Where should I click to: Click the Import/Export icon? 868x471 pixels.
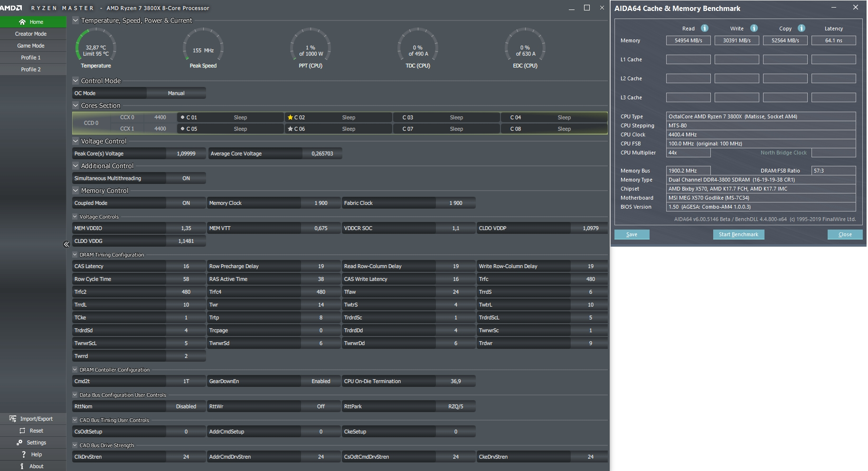(x=13, y=419)
